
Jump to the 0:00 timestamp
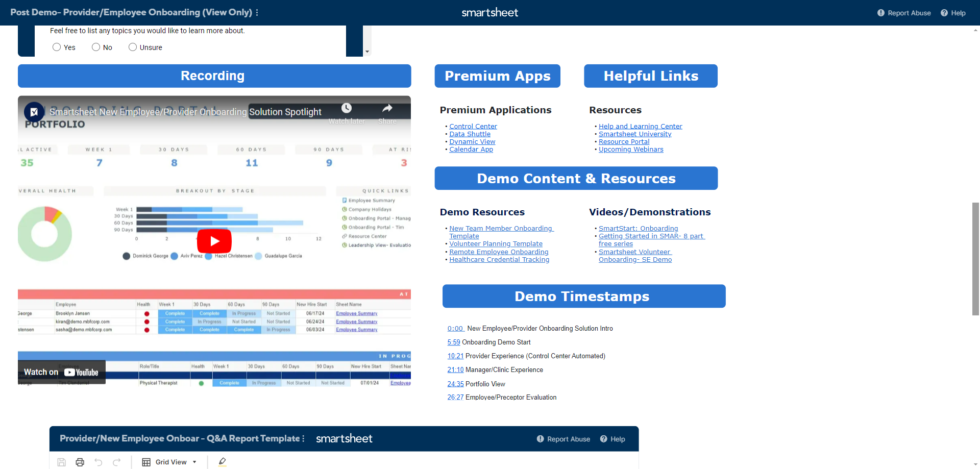[455, 328]
